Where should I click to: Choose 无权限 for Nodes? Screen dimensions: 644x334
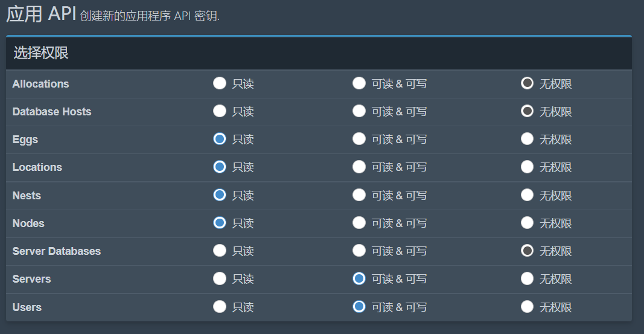click(x=527, y=223)
